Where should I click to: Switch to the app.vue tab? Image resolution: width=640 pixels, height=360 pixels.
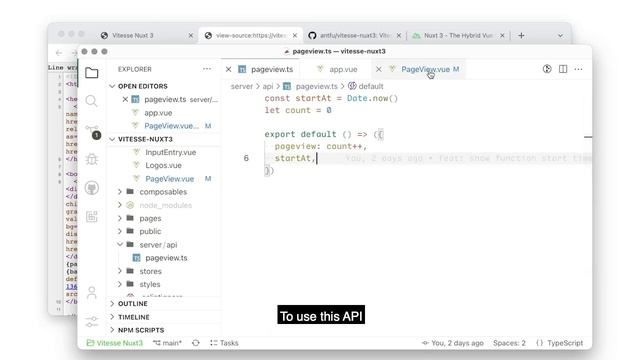click(x=337, y=69)
